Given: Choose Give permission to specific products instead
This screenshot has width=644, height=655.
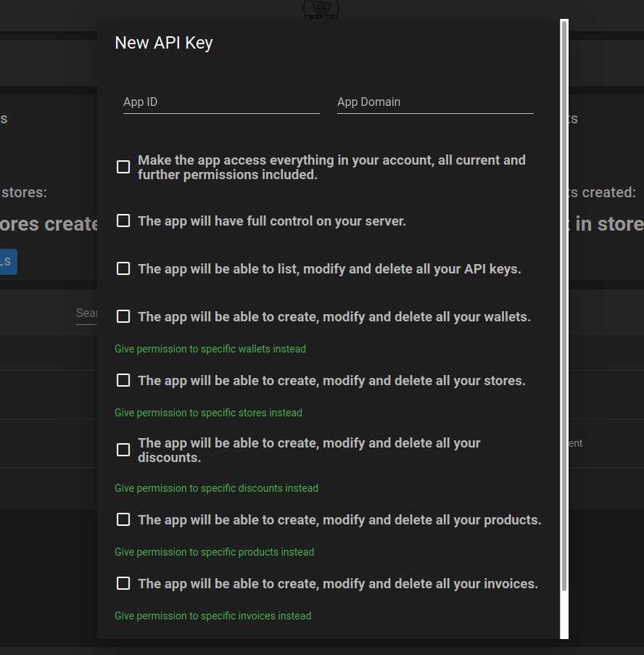Looking at the screenshot, I should click(214, 552).
